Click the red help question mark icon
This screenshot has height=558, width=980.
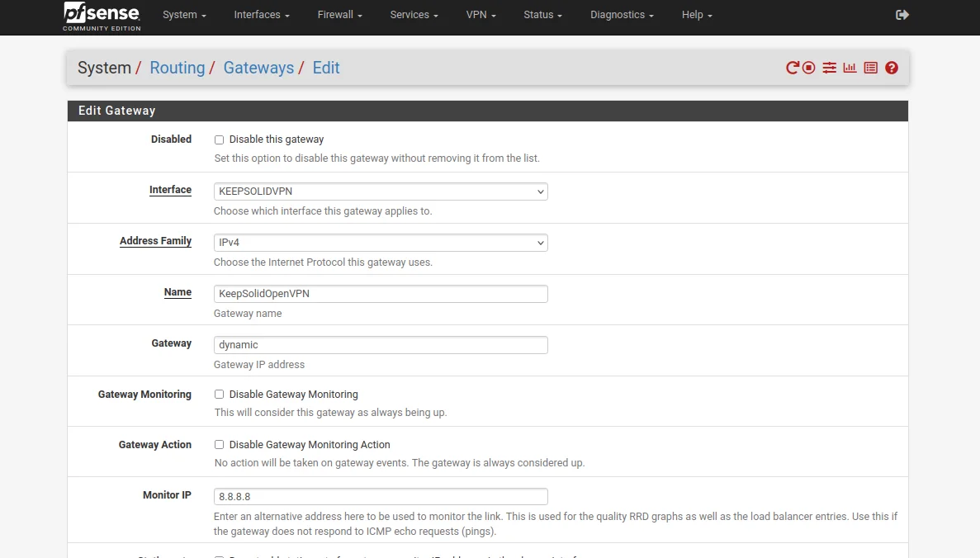point(892,69)
